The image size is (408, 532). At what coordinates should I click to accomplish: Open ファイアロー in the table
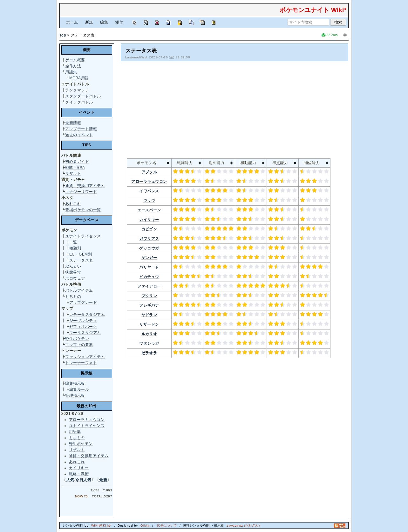coord(149,286)
